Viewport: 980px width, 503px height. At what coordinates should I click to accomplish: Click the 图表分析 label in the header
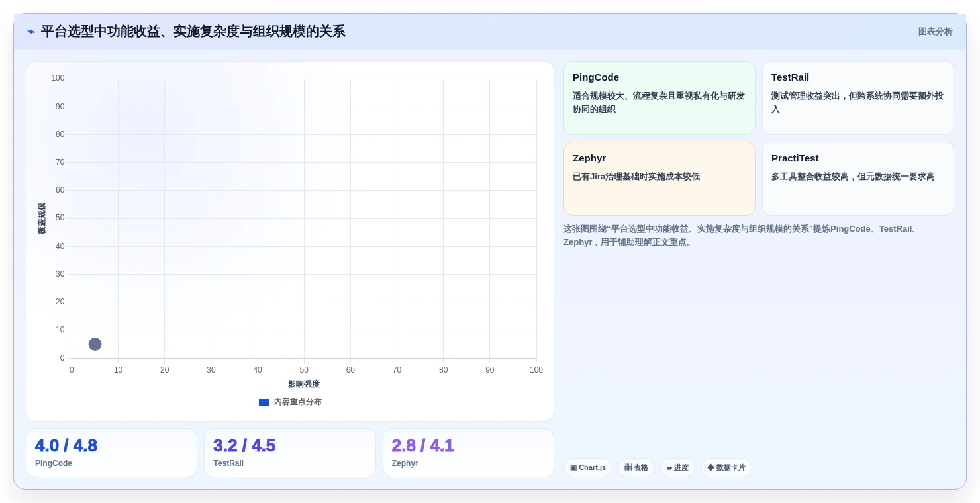click(x=935, y=32)
